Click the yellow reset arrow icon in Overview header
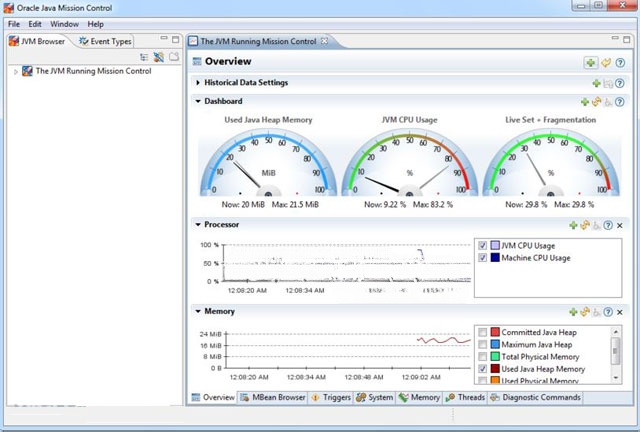Screen dimensions: 640x432 (x=606, y=62)
